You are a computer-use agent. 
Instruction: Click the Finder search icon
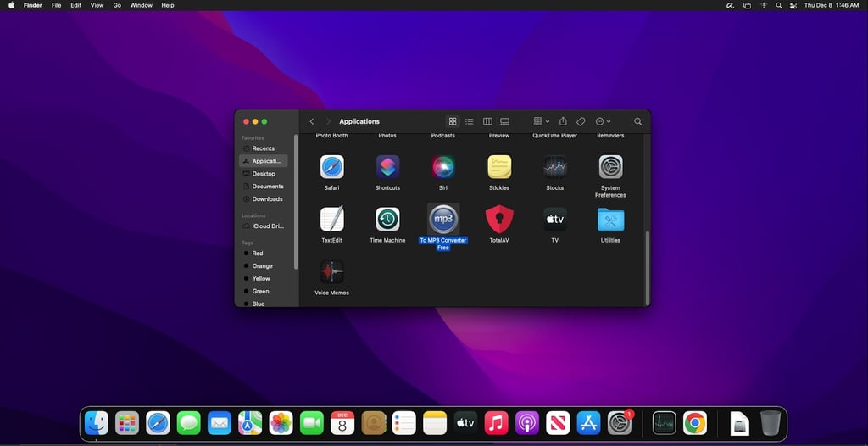pos(637,121)
